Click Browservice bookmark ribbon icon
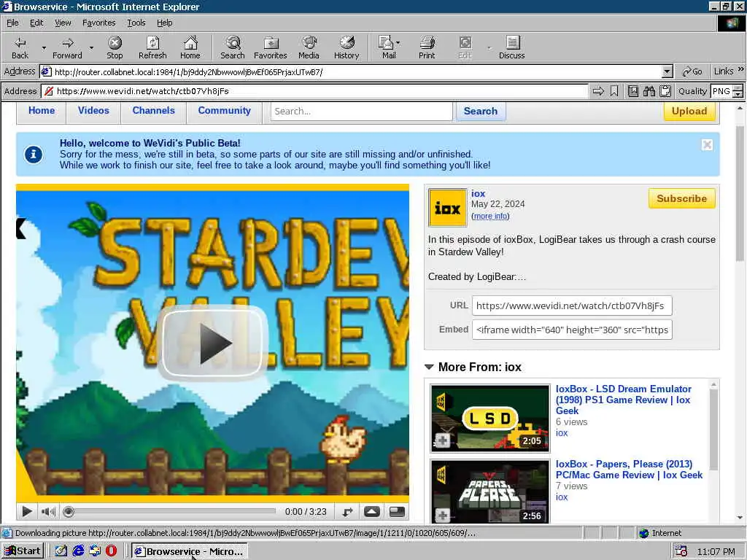This screenshot has width=747, height=560. coord(614,91)
